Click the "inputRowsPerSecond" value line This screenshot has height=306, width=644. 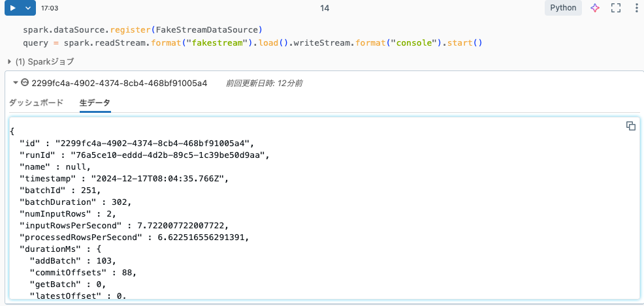click(123, 226)
